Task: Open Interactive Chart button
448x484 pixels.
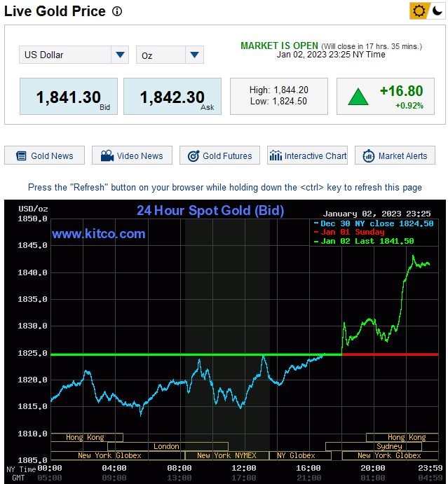Action: tap(307, 155)
